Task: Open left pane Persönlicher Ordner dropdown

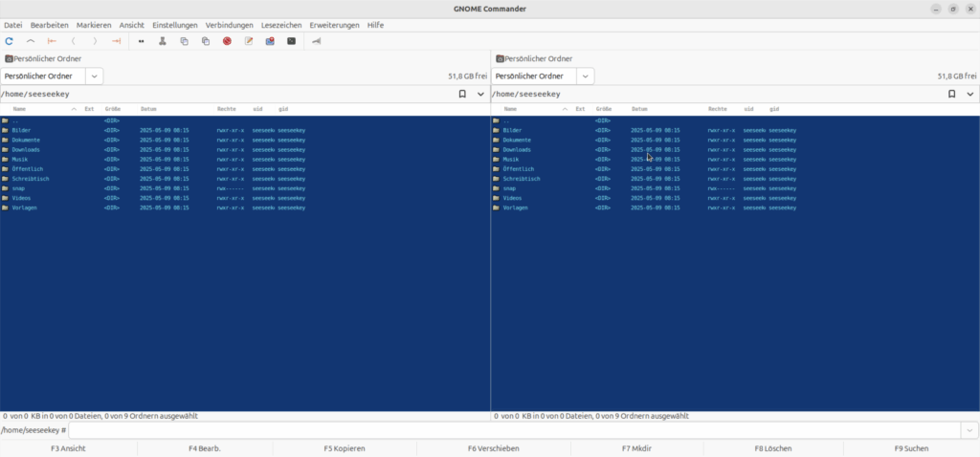Action: point(94,76)
